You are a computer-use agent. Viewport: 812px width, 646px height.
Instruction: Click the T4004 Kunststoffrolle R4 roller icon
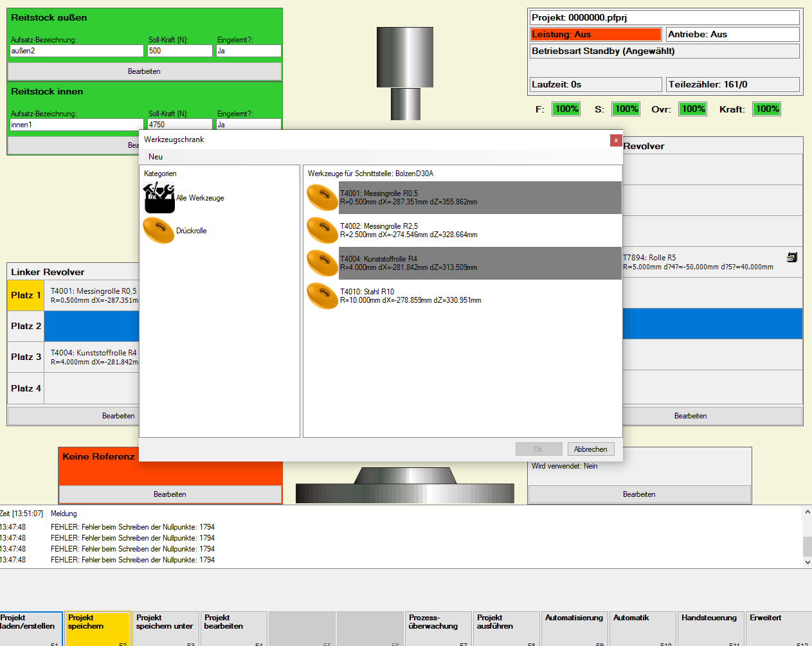point(322,263)
